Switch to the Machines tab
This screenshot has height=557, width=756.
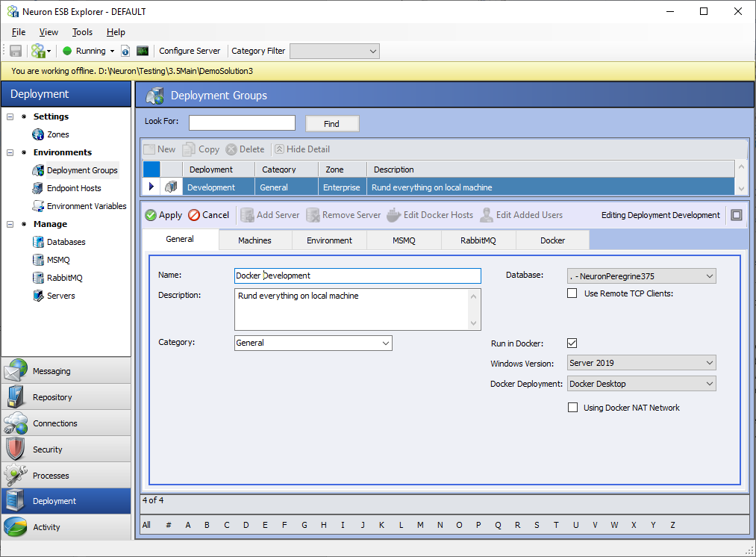point(255,240)
